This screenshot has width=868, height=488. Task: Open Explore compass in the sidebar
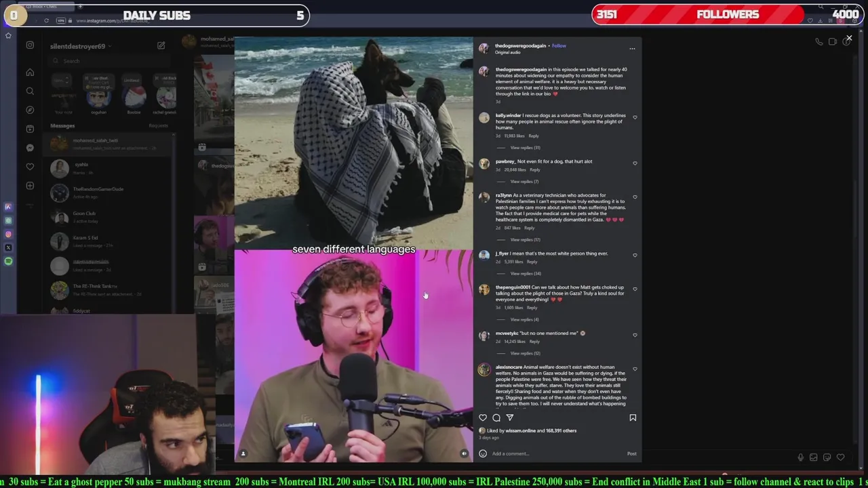(x=30, y=110)
